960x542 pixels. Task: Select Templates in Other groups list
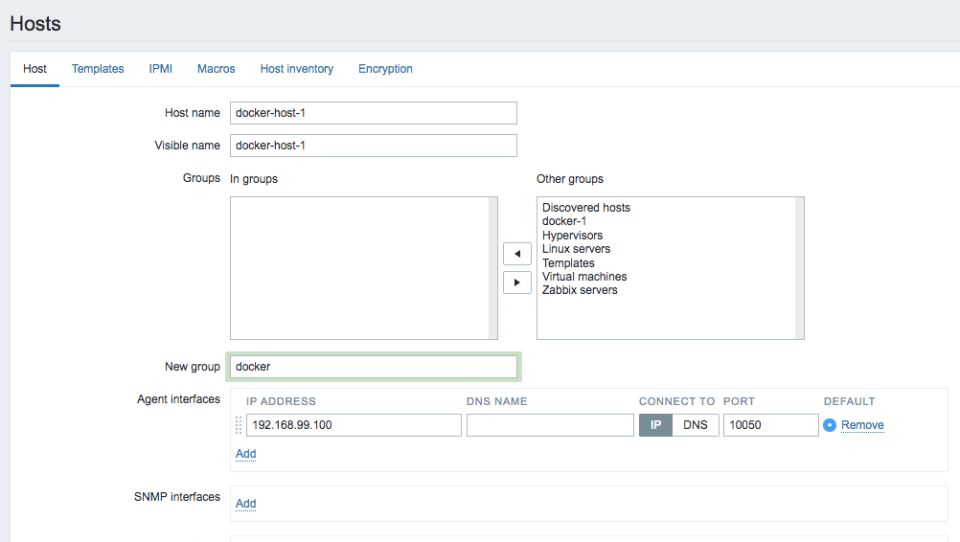pyautogui.click(x=568, y=263)
